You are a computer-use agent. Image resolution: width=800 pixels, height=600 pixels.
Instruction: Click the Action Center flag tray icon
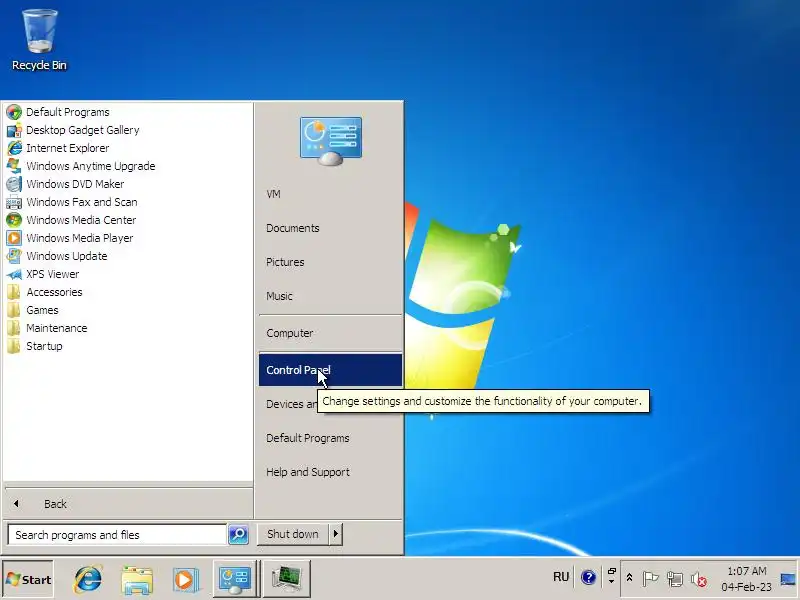coord(649,578)
